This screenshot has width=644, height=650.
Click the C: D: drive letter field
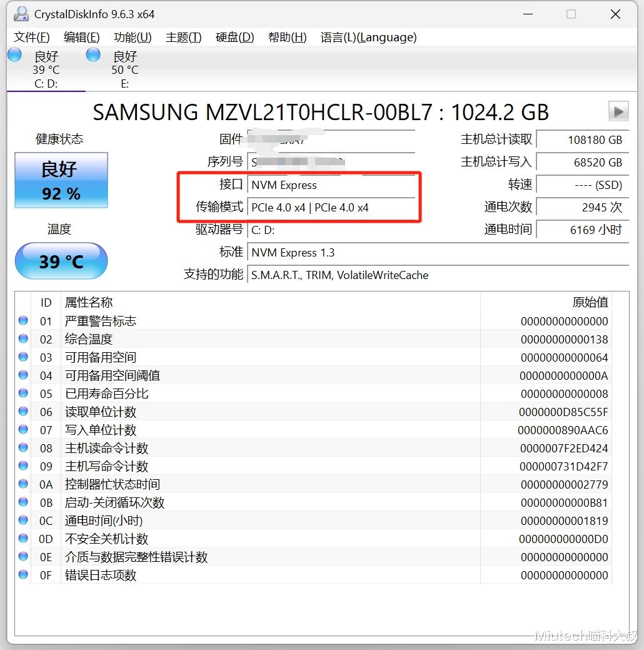coord(331,230)
